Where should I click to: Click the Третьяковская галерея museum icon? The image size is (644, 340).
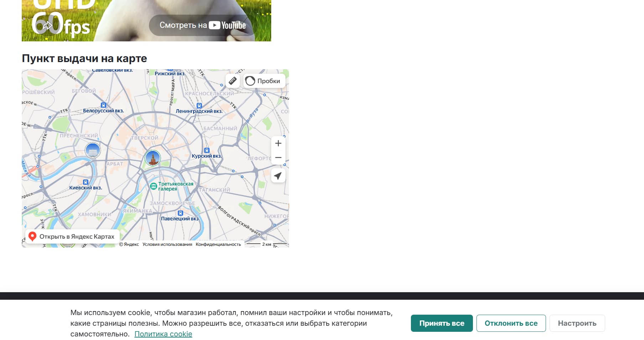point(154,186)
